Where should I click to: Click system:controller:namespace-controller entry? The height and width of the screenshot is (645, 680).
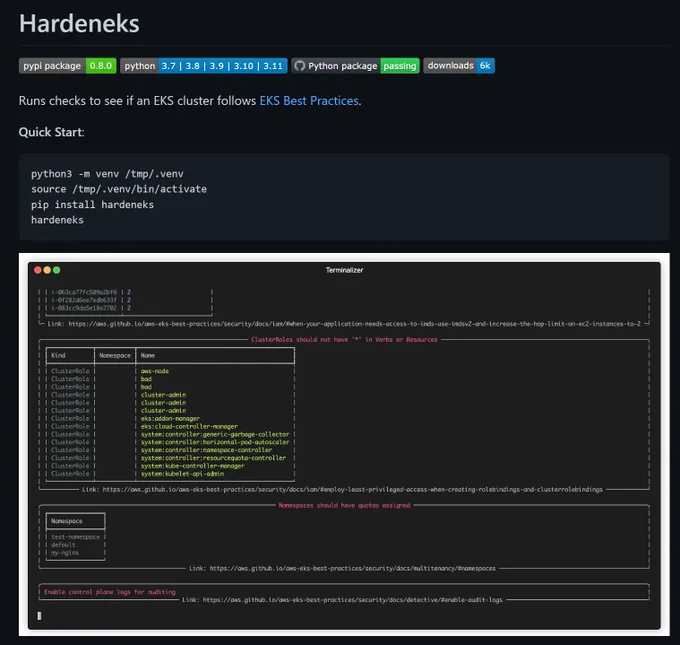click(206, 450)
